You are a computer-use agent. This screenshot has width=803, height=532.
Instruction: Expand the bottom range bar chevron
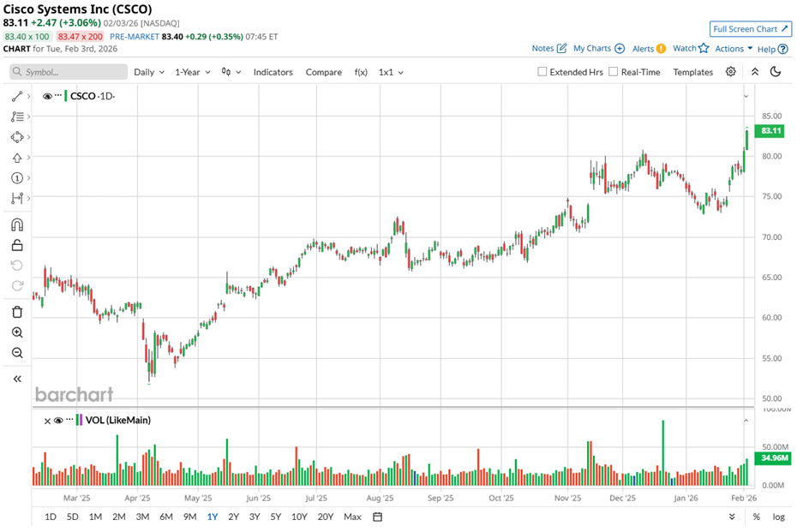(733, 517)
